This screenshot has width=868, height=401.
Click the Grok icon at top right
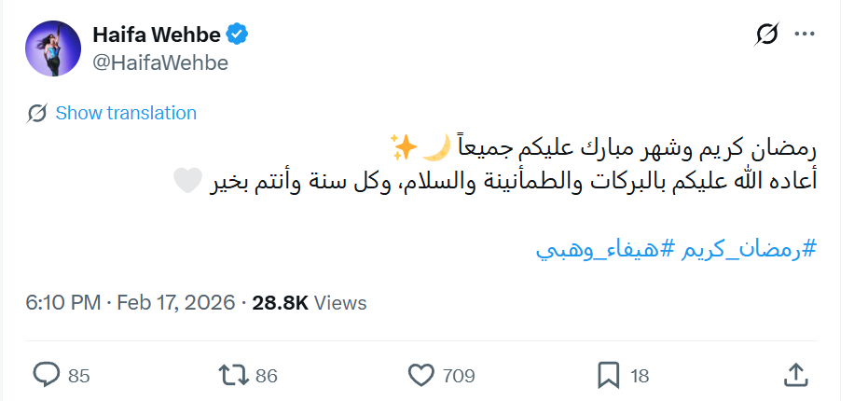[x=765, y=36]
